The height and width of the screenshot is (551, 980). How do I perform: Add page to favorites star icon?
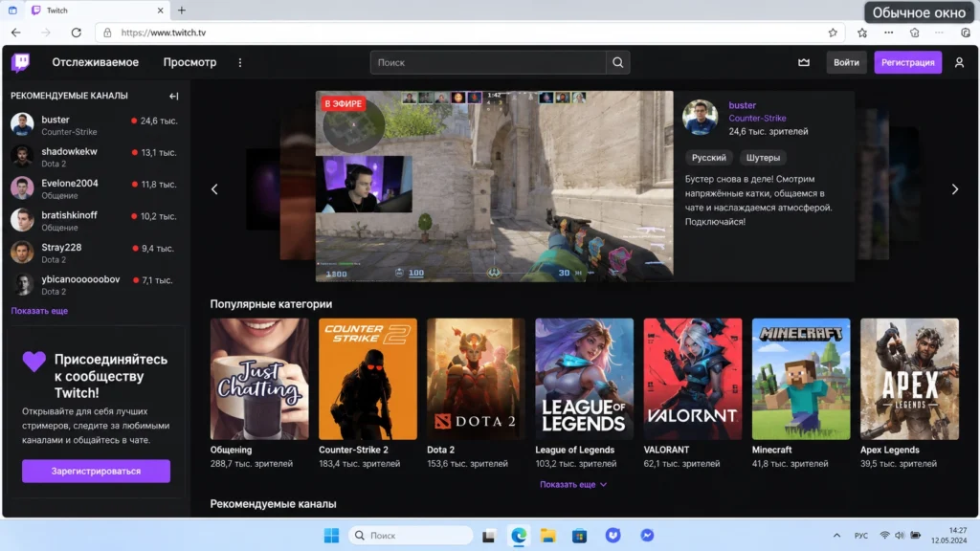click(833, 33)
